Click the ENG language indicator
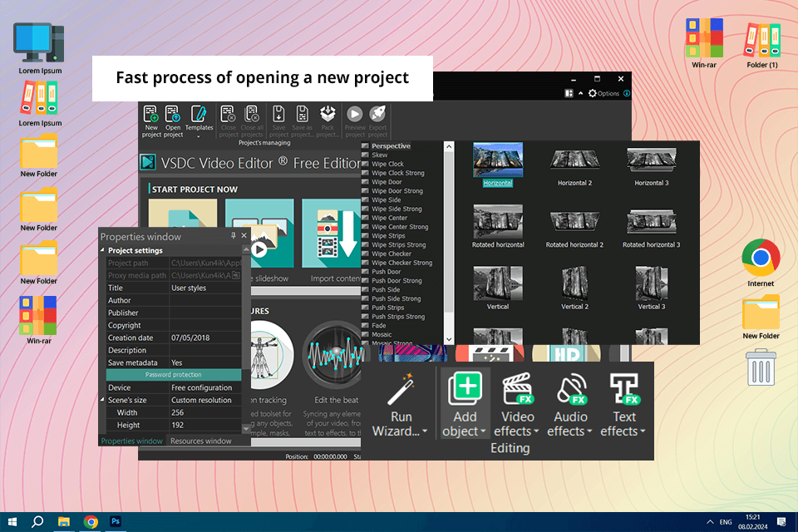798x532 pixels. [726, 522]
